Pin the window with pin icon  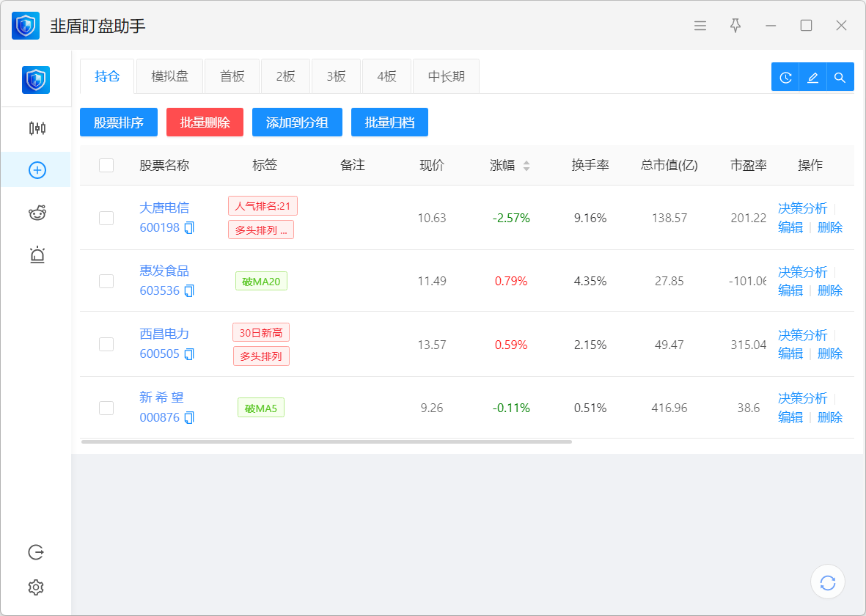coord(735,26)
